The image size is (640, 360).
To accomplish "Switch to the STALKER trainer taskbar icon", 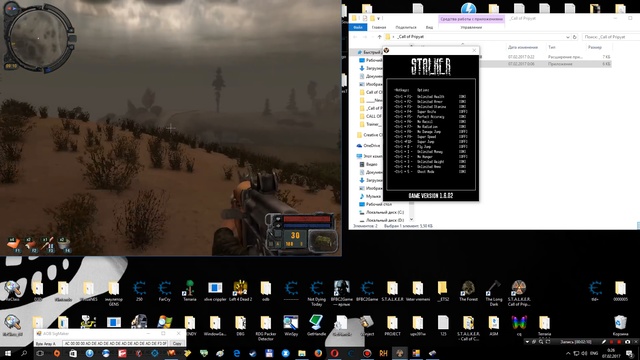I will tap(400, 353).
